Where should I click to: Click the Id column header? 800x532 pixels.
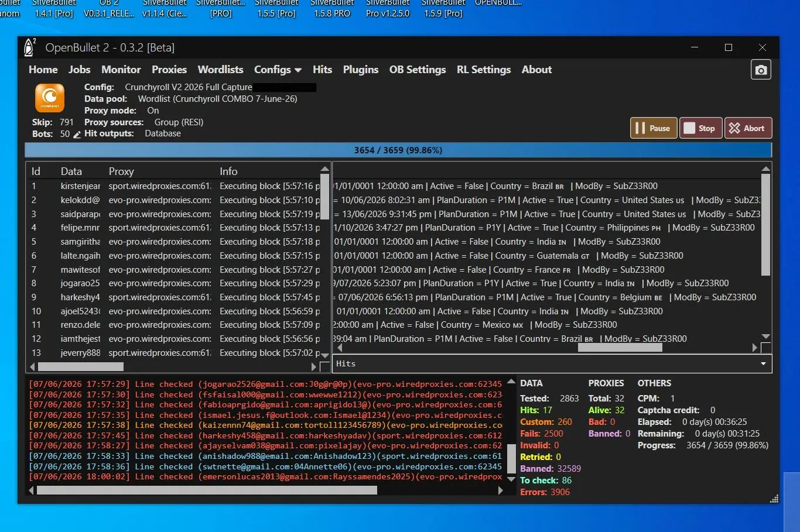[x=36, y=171]
